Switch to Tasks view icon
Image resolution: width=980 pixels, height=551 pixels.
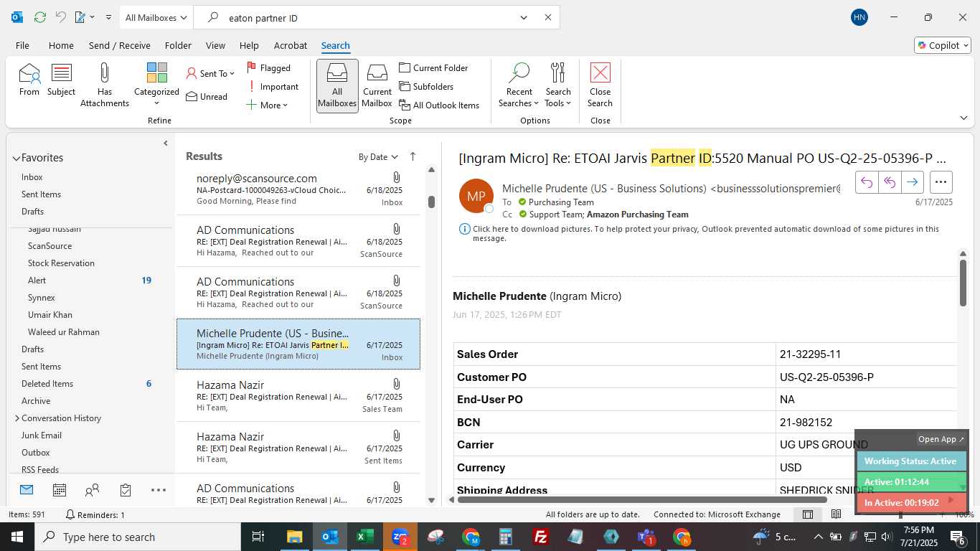pos(126,490)
